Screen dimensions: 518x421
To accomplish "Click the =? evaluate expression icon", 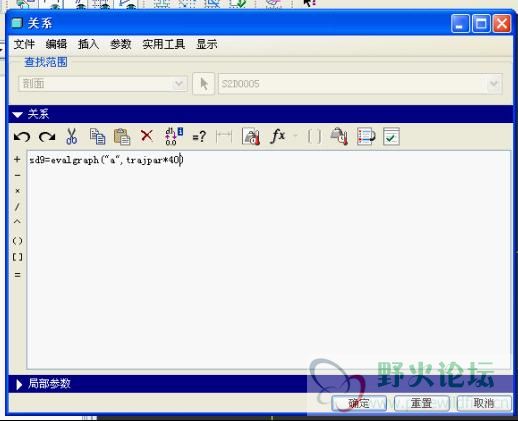I will [x=199, y=137].
